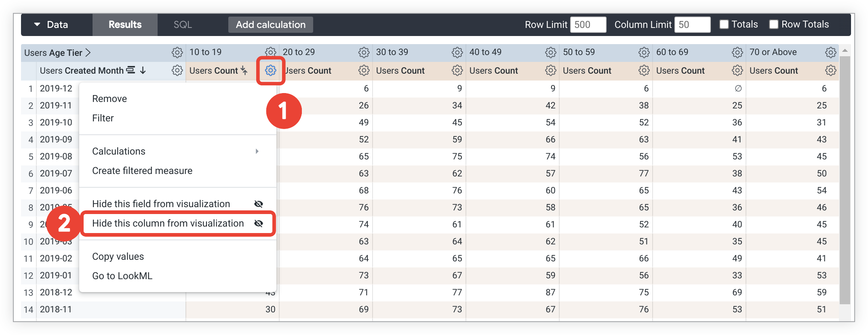Open gear menu for 50 to 59 column

pos(644,53)
